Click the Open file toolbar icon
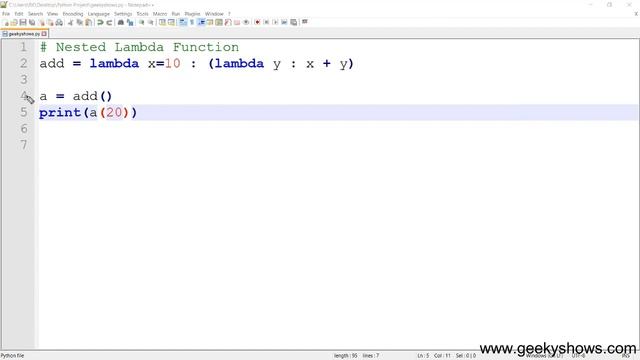 pyautogui.click(x=14, y=22)
